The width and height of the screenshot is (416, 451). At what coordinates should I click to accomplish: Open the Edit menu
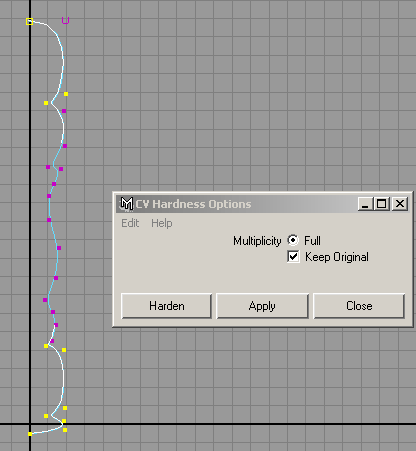pyautogui.click(x=130, y=223)
